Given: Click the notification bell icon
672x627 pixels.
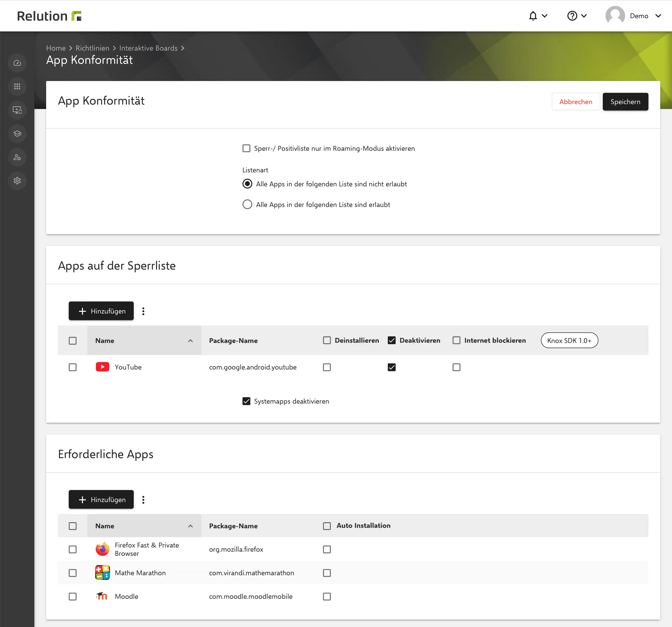Looking at the screenshot, I should (533, 16).
